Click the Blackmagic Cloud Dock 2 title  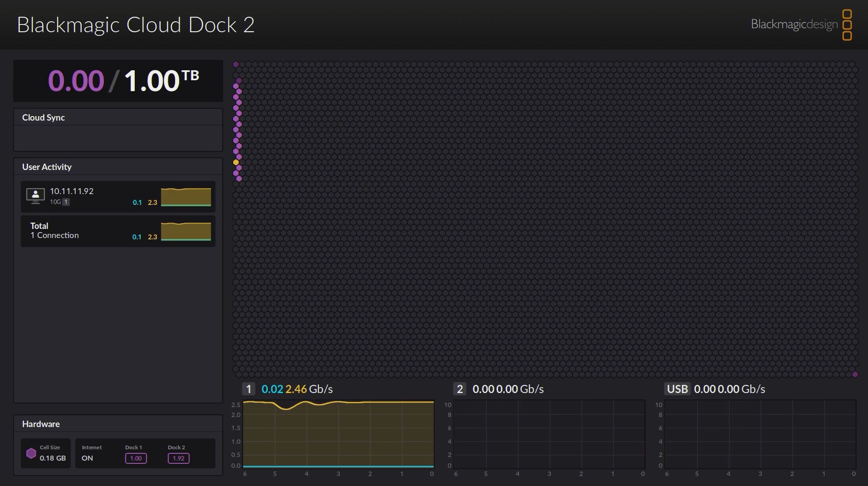tap(136, 25)
